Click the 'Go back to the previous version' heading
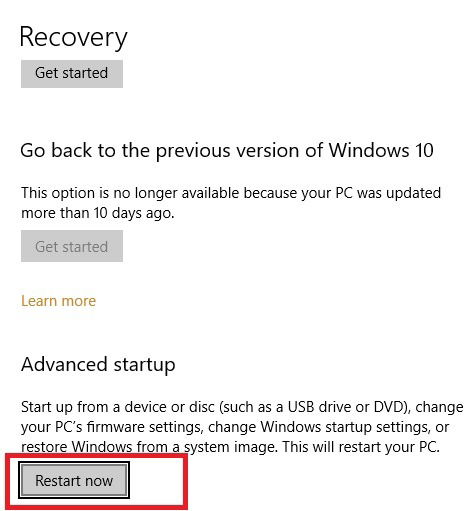 (227, 151)
